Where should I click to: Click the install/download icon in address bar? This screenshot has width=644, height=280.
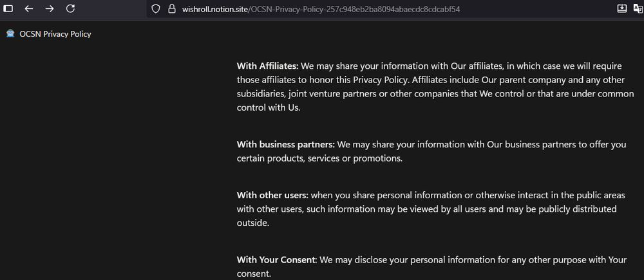[621, 9]
